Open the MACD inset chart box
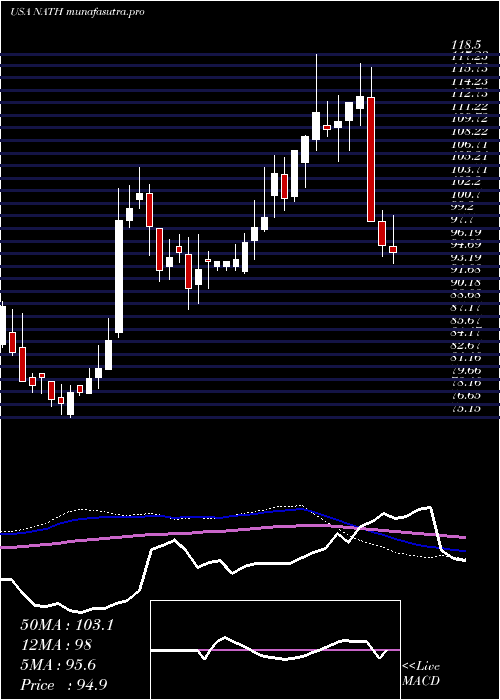The image size is (500, 700). click(275, 650)
